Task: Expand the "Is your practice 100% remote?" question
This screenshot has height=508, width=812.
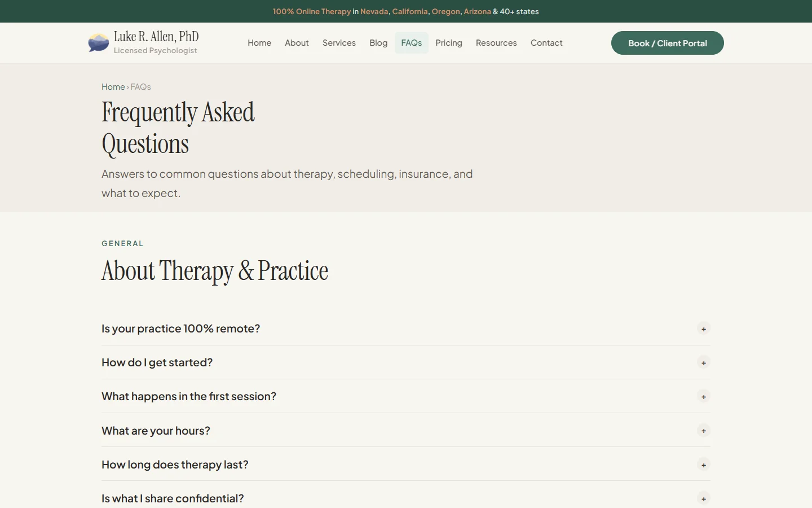Action: [x=180, y=329]
